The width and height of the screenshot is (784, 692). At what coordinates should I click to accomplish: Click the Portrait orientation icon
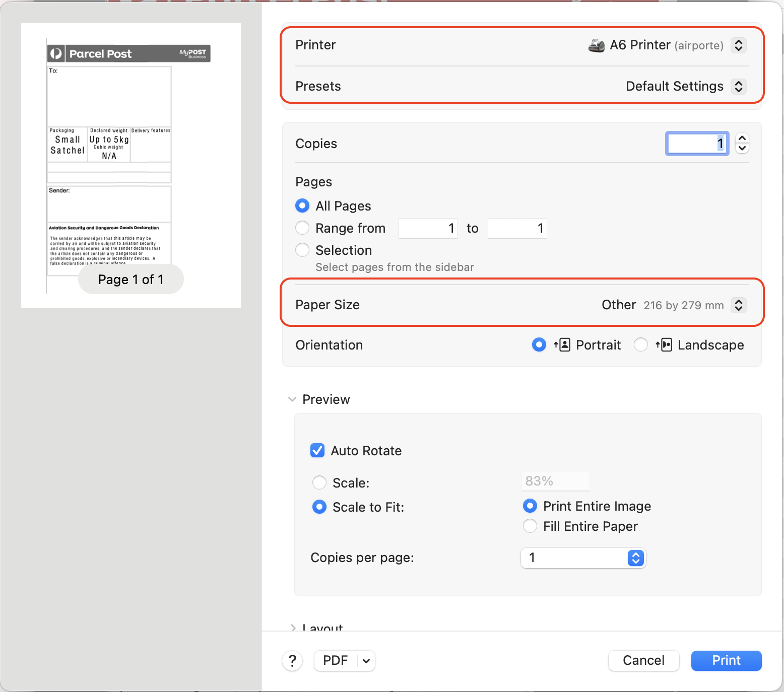click(562, 345)
